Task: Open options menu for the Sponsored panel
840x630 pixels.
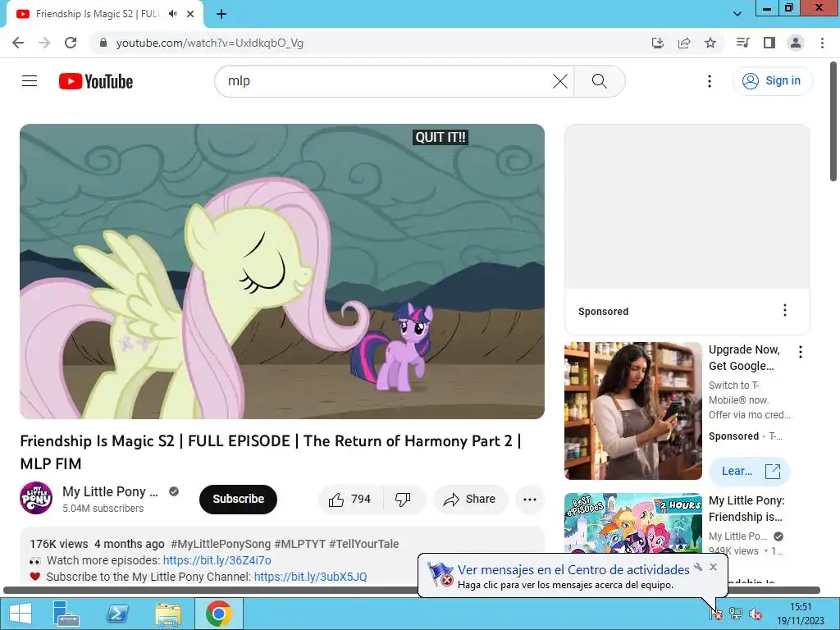Action: coord(785,310)
